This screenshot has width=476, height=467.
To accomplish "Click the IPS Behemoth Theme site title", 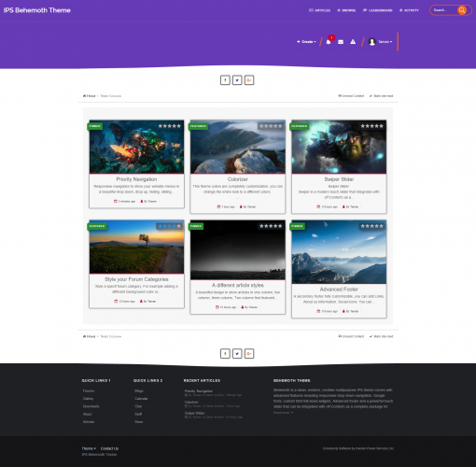I will (37, 10).
